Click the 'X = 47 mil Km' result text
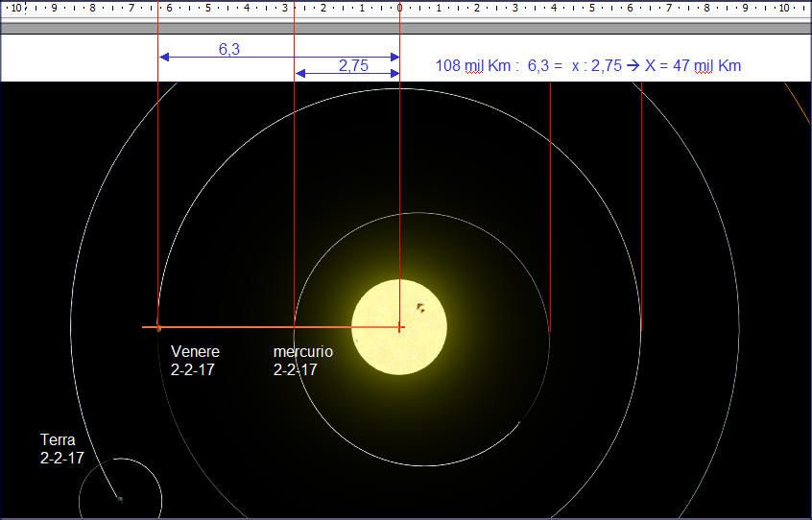Screen dimensions: 812x520 click(693, 65)
